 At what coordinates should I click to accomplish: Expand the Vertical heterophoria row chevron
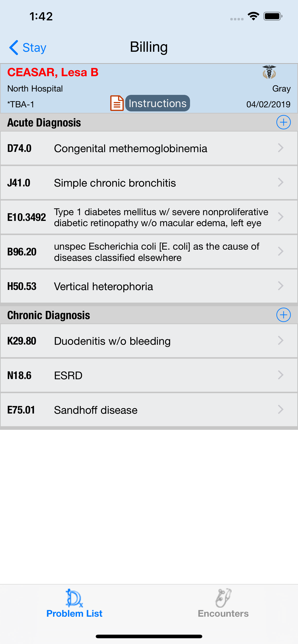click(281, 286)
